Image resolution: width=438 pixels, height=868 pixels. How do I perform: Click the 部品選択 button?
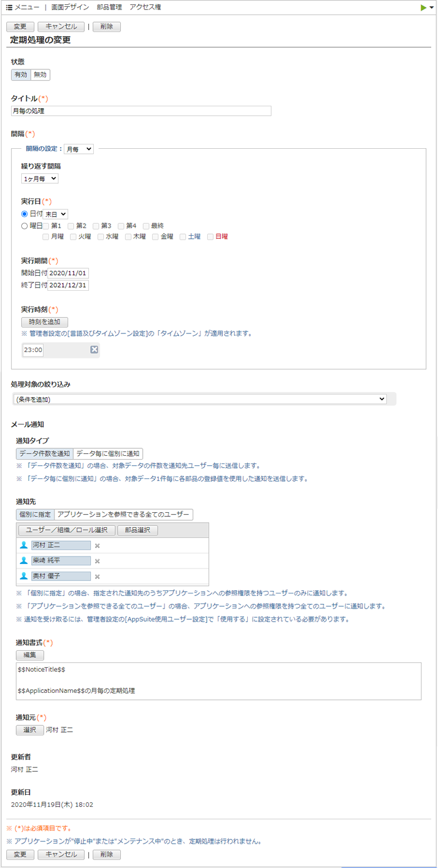138,530
